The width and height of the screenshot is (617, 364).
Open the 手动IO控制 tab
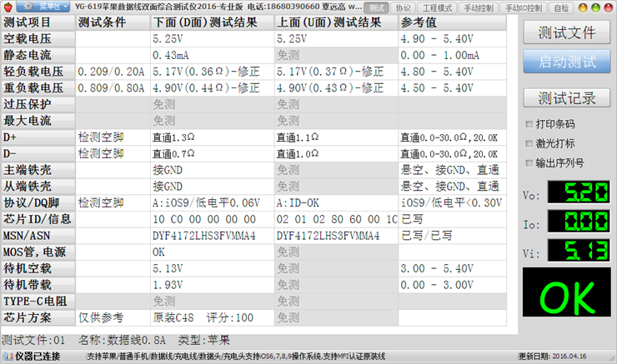point(524,7)
